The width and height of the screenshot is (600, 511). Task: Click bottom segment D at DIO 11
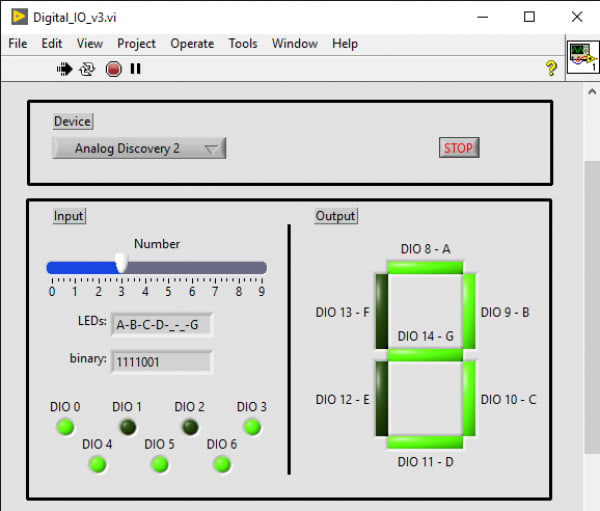[425, 442]
